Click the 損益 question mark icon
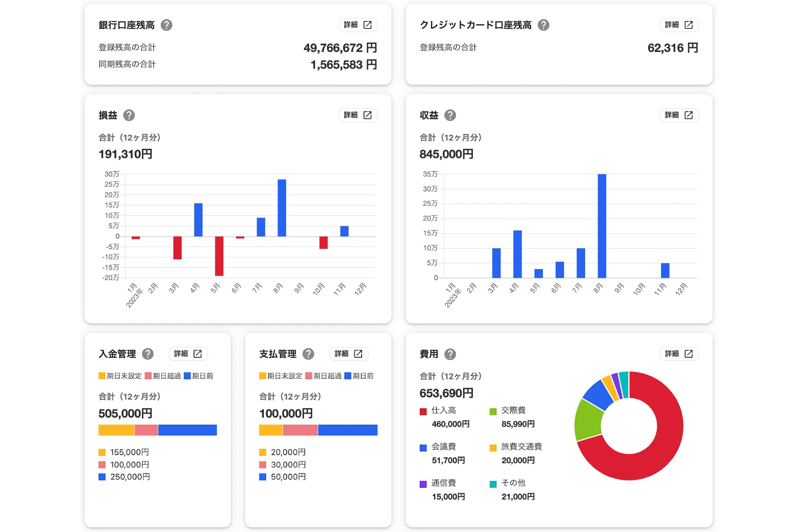Image resolution: width=798 pixels, height=532 pixels. coord(128,115)
